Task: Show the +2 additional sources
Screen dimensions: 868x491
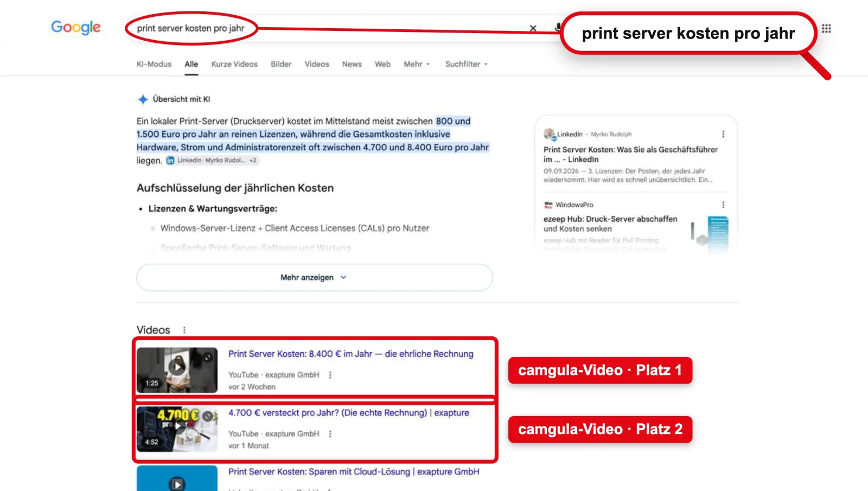Action: [253, 161]
